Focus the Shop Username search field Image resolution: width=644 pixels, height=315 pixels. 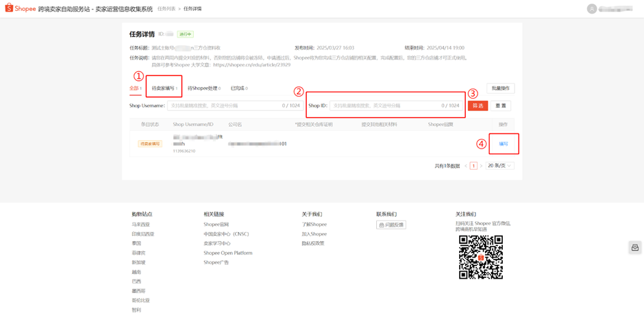236,105
